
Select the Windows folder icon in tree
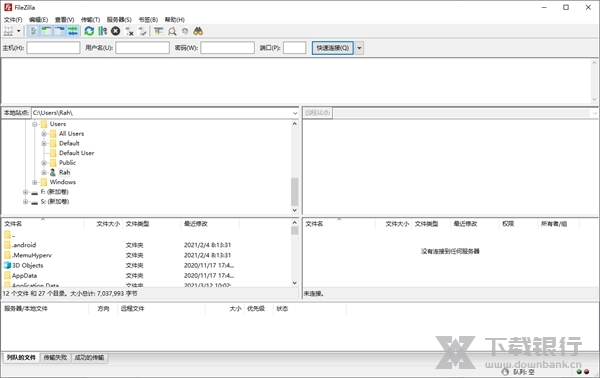pyautogui.click(x=44, y=182)
